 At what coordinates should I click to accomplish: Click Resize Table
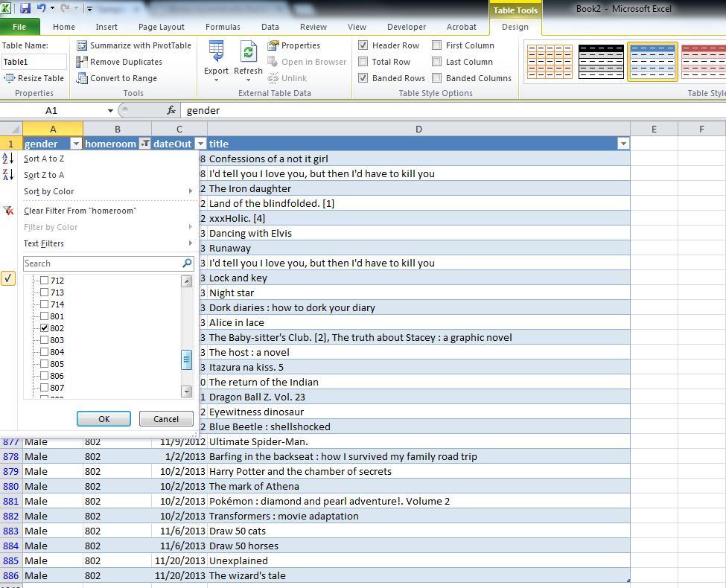(x=34, y=78)
